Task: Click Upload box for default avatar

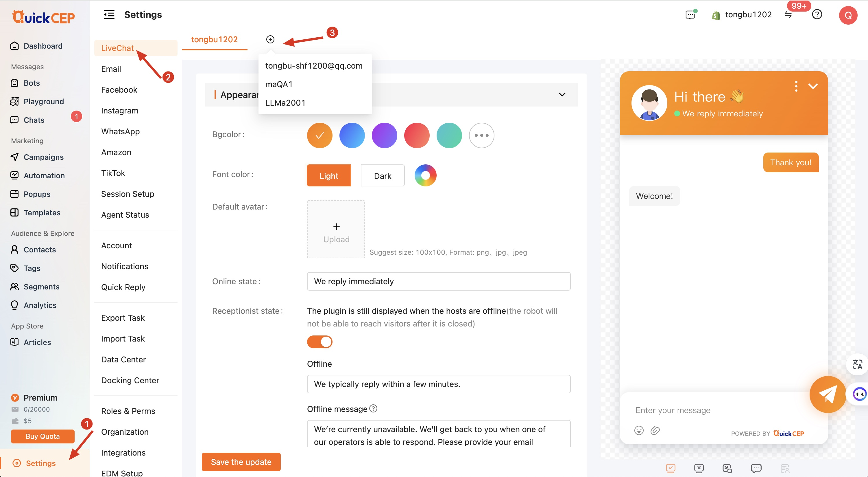Action: click(336, 230)
